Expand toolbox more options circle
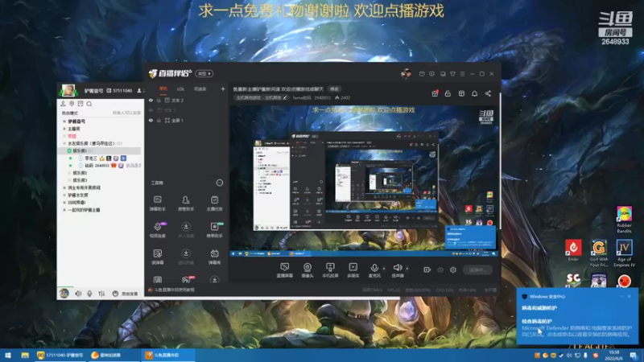 [220, 183]
